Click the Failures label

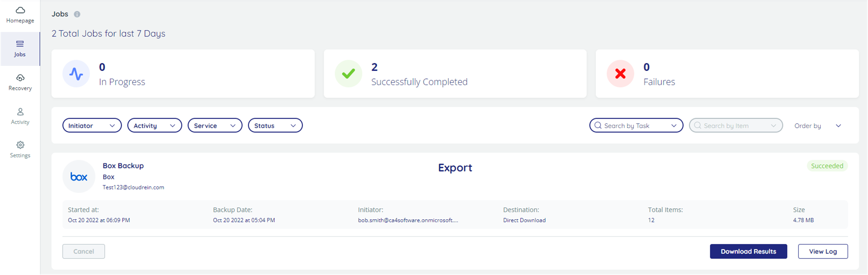point(659,82)
